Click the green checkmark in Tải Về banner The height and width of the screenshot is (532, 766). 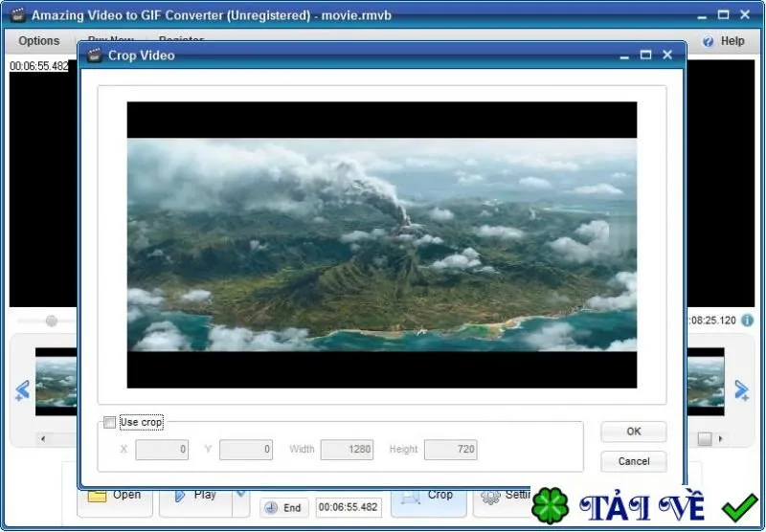tap(739, 507)
